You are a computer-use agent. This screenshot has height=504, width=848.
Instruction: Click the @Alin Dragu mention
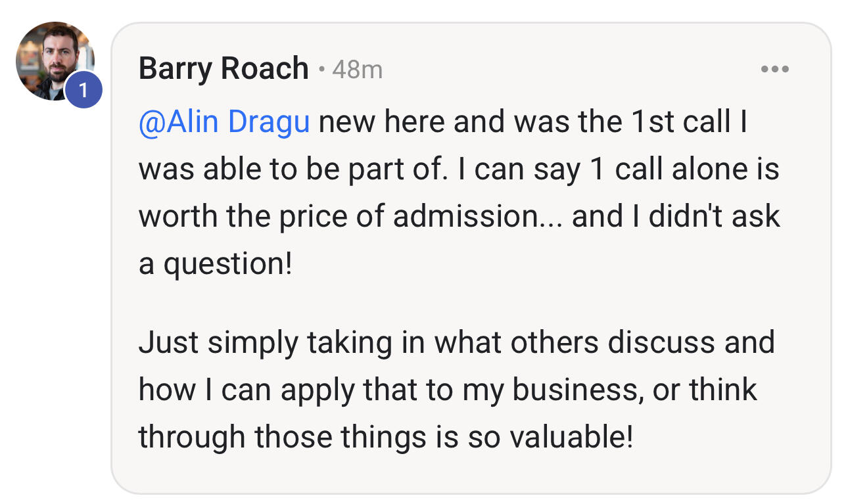[224, 123]
